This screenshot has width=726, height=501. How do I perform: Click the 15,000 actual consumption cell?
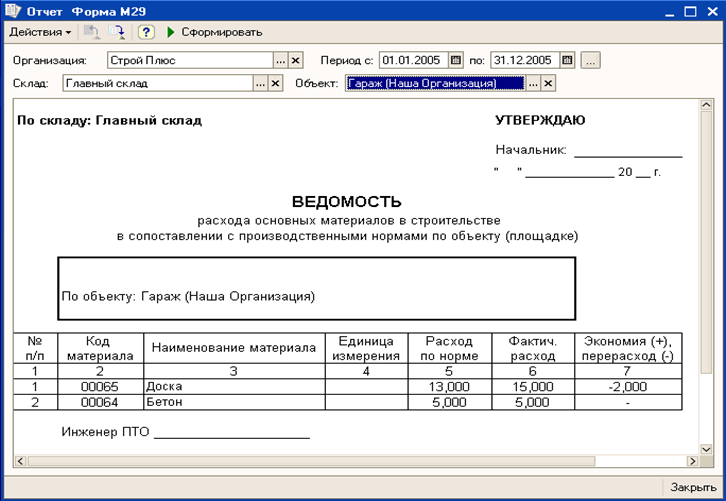click(533, 387)
